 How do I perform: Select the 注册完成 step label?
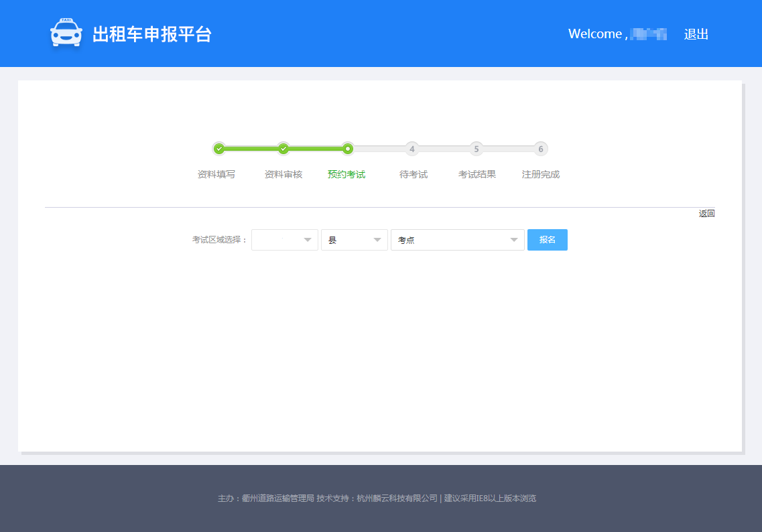pos(541,174)
